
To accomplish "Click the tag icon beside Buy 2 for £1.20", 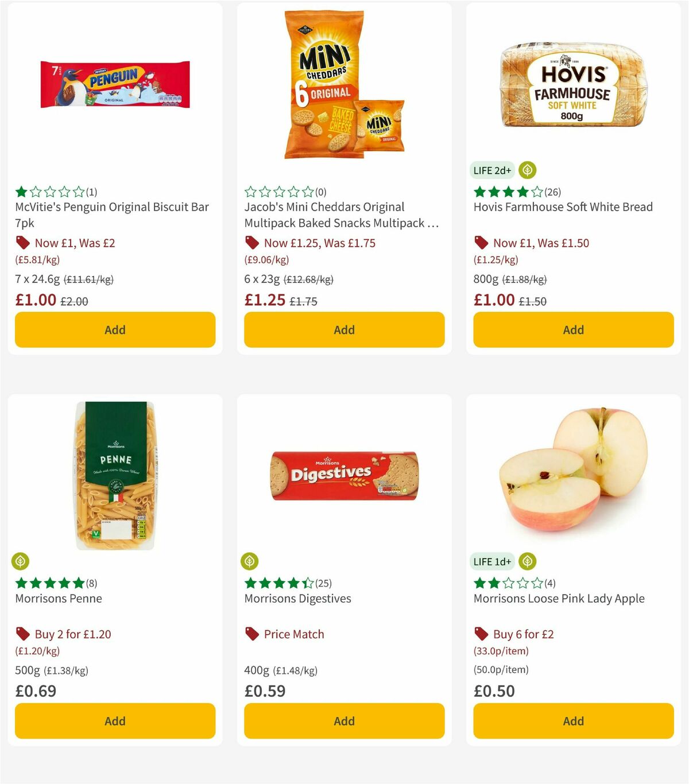I will pos(22,634).
